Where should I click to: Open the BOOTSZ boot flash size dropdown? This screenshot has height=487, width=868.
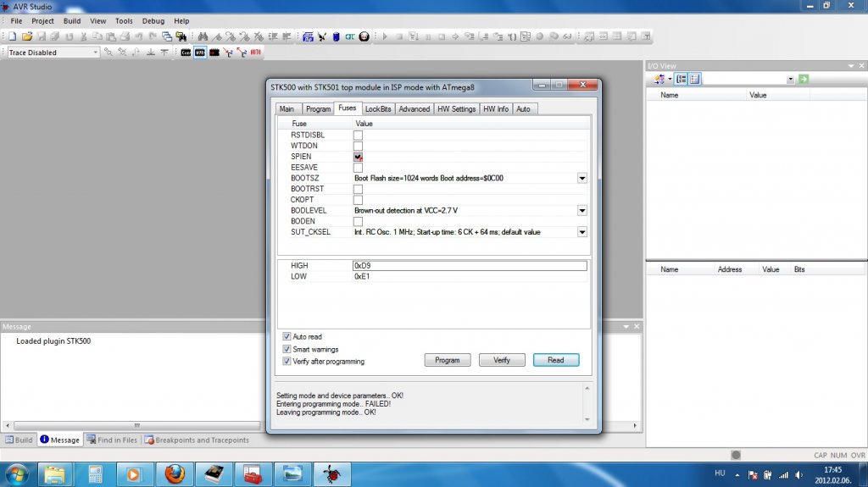(581, 178)
